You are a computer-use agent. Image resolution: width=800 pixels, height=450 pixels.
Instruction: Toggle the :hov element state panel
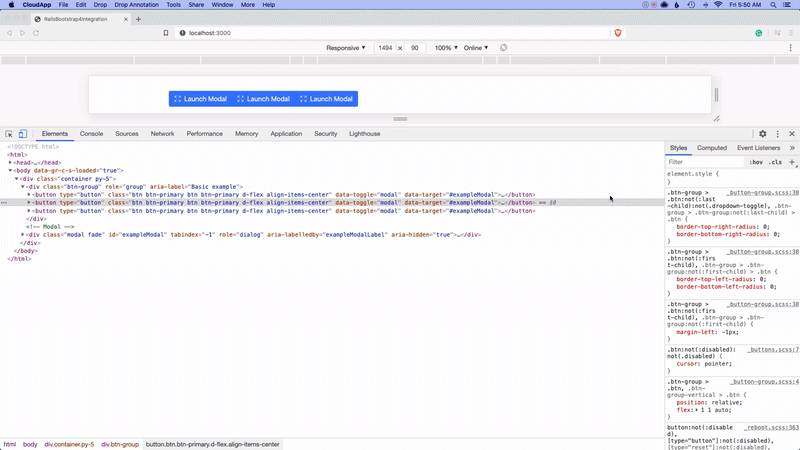point(756,161)
